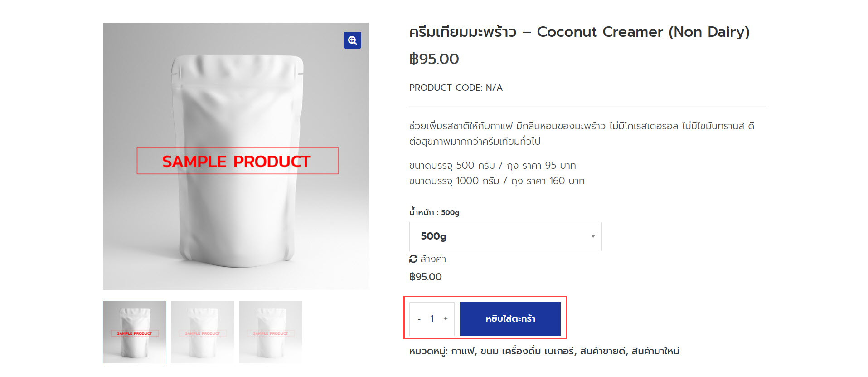
Task: Open the สินค้าขายดี category link
Action: 602,351
